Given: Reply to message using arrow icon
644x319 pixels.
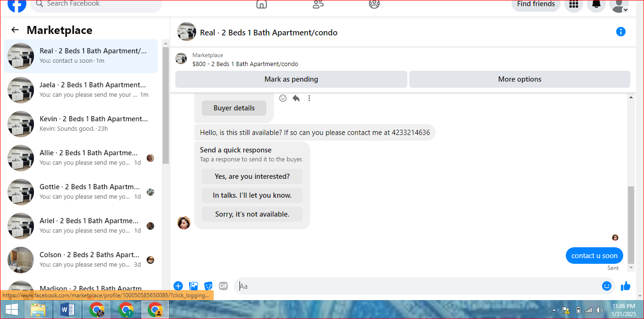Looking at the screenshot, I should tap(296, 98).
